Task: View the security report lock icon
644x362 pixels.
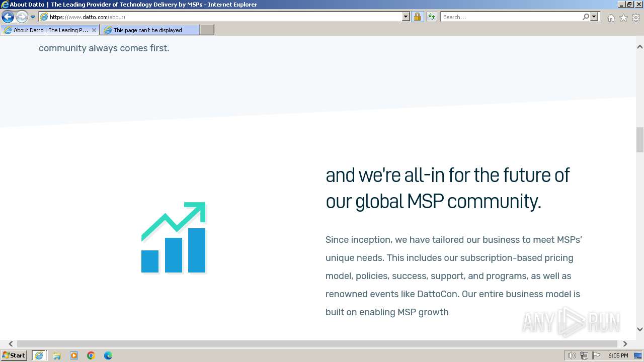Action: click(x=417, y=17)
